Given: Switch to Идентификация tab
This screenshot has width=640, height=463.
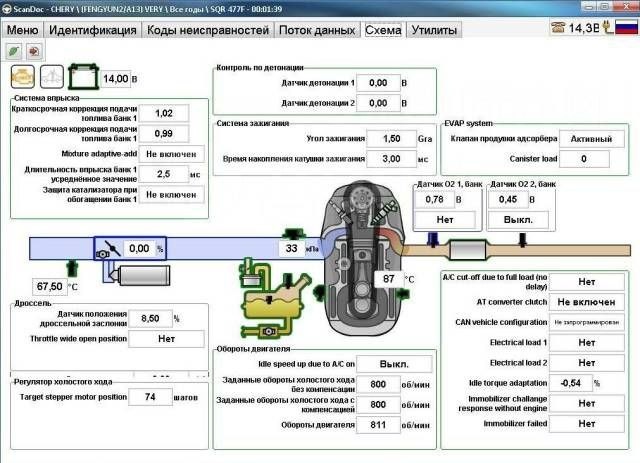Looking at the screenshot, I should [93, 30].
